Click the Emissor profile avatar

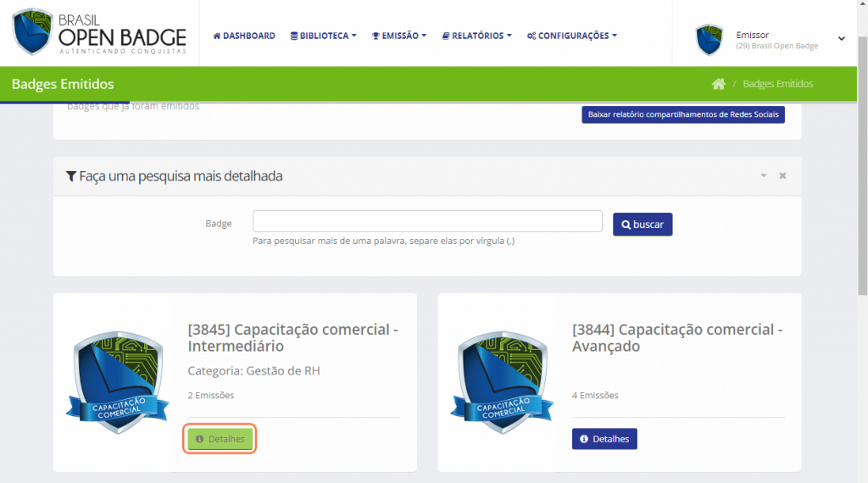(709, 40)
